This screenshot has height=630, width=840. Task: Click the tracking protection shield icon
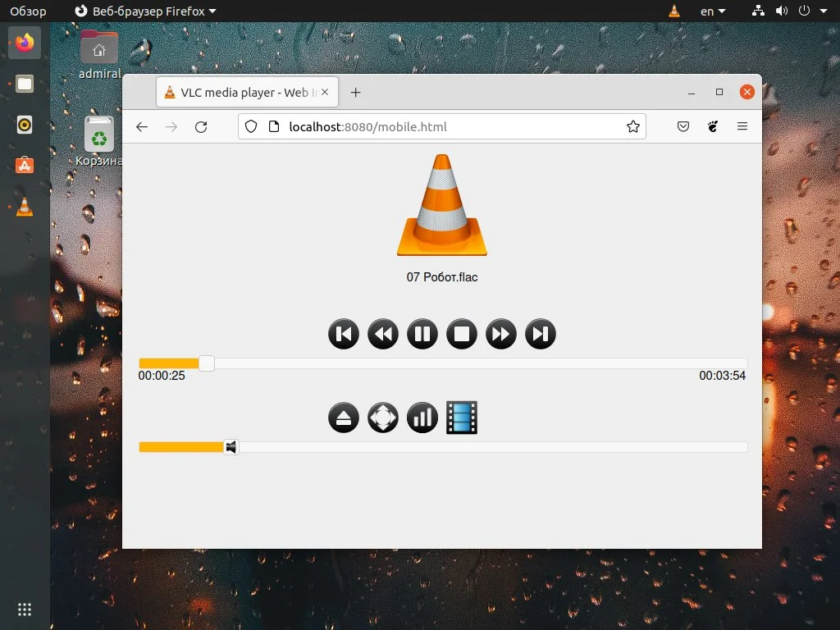tap(252, 126)
